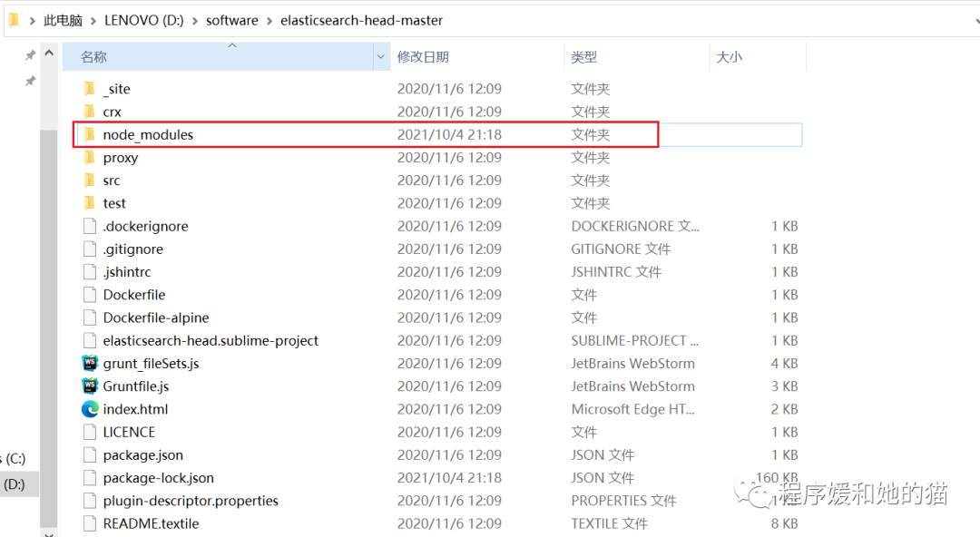Select the LICENCE file name

[x=129, y=433]
